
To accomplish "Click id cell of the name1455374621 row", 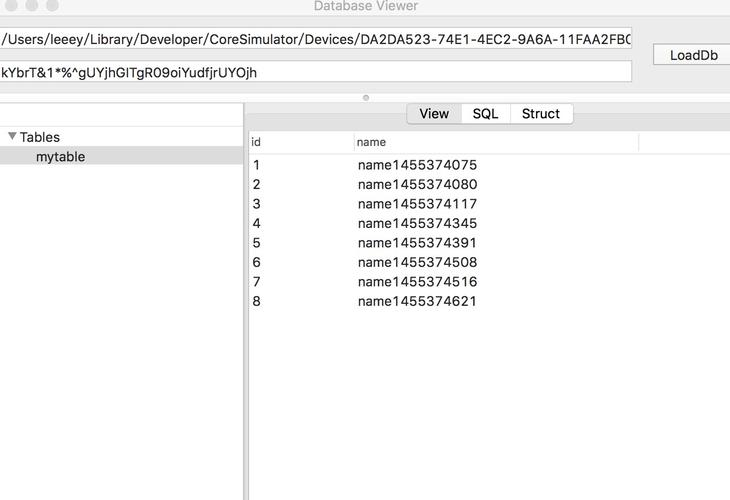I will 257,302.
